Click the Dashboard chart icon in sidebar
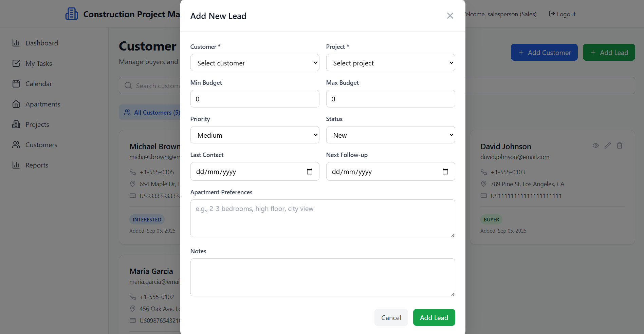Image resolution: width=644 pixels, height=334 pixels. [16, 43]
